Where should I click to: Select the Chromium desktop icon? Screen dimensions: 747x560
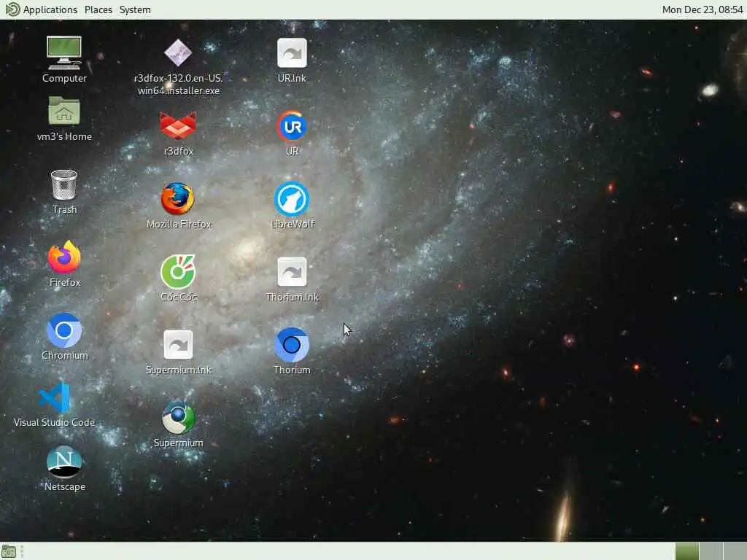tap(64, 330)
